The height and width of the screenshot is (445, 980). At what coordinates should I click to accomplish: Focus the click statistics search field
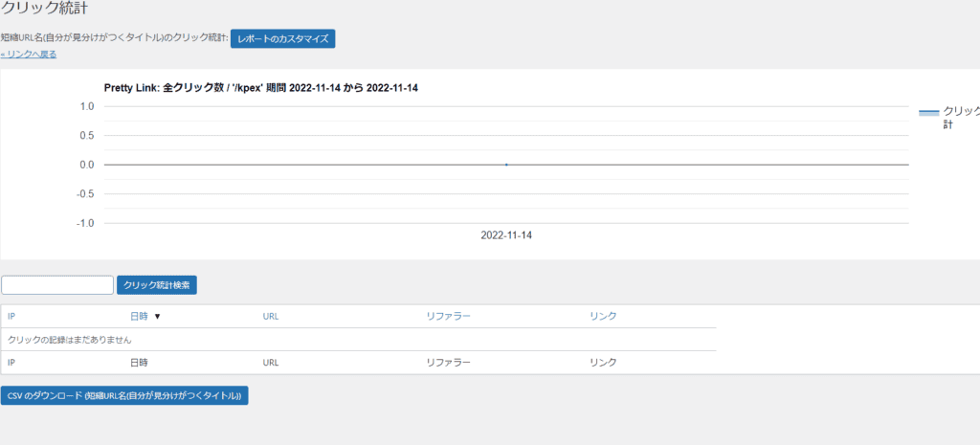click(57, 285)
